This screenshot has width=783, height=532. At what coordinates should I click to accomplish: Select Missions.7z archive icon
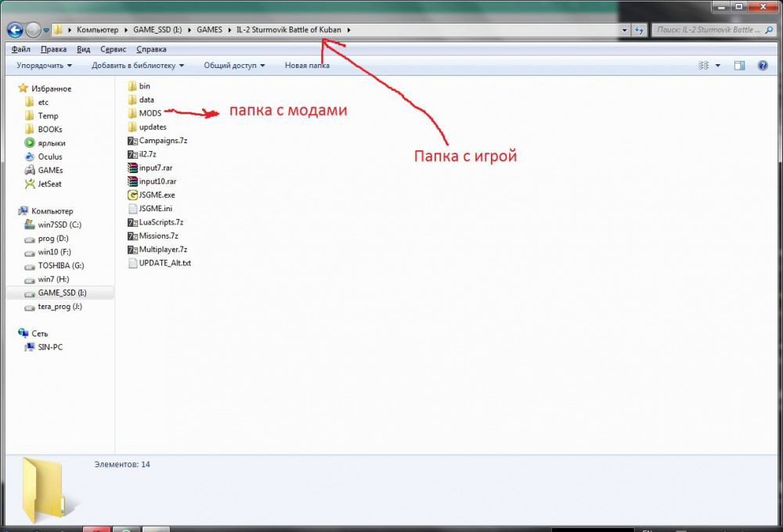click(x=132, y=235)
